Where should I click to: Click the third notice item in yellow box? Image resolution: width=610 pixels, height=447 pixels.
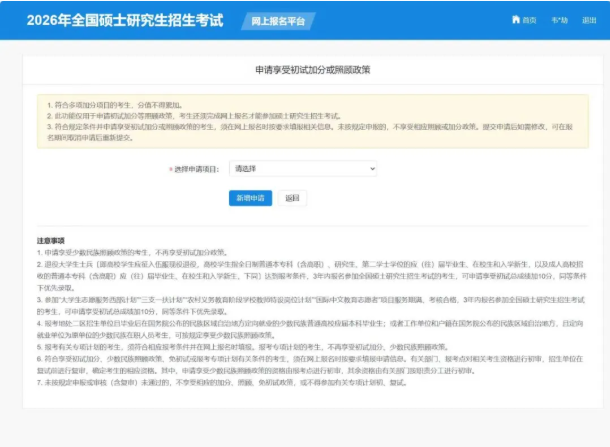click(x=300, y=127)
